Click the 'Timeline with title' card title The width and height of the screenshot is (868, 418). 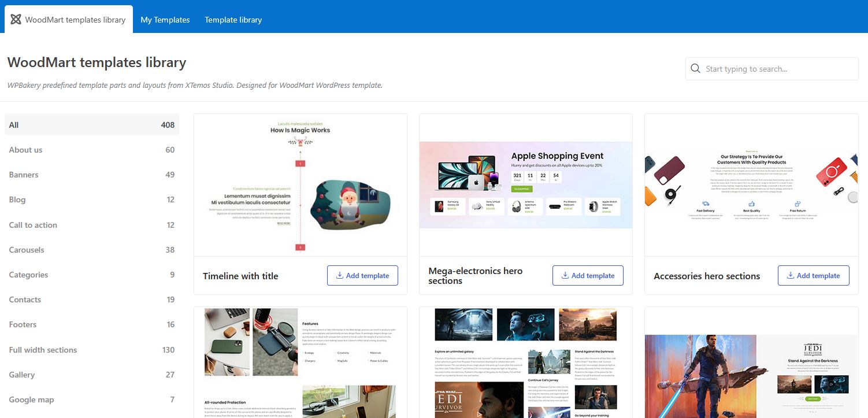pos(240,276)
